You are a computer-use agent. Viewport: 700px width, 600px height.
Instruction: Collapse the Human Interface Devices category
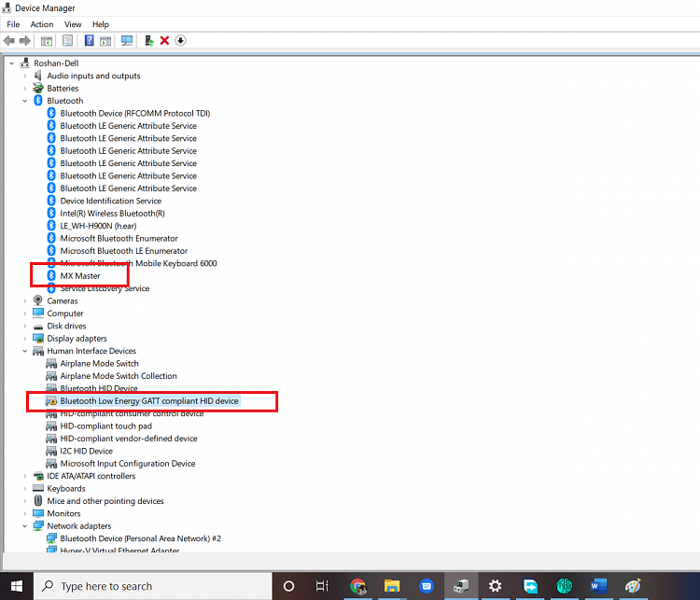click(25, 351)
